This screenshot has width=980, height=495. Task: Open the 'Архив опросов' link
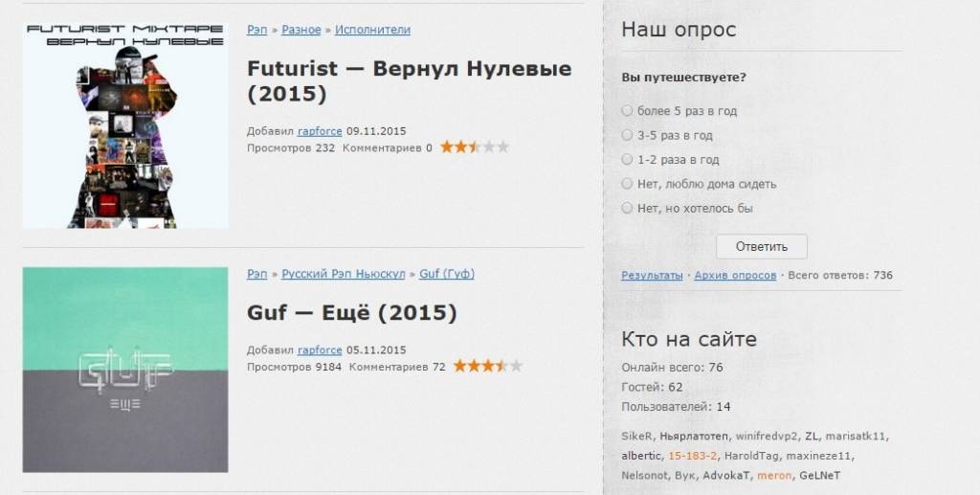tap(735, 275)
